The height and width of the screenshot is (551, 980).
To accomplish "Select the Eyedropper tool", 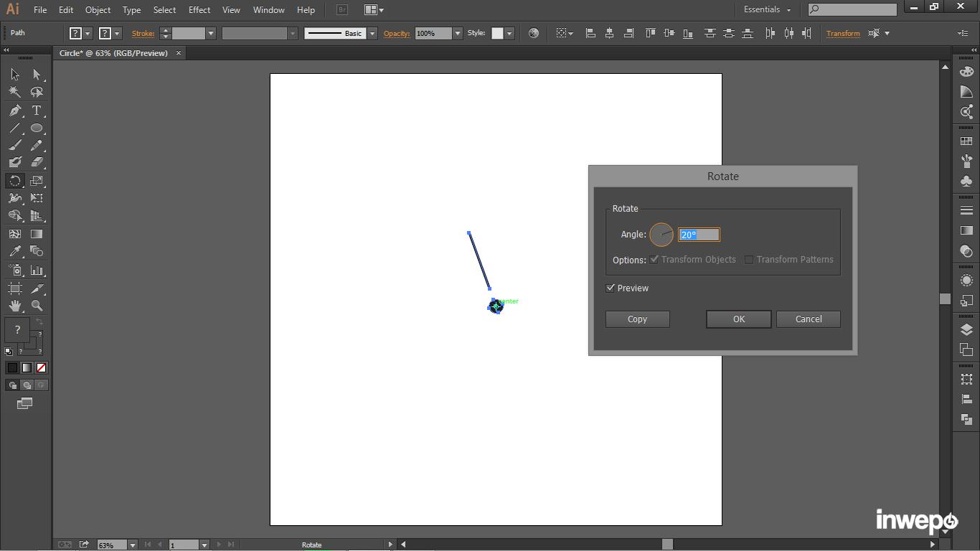I will (15, 251).
